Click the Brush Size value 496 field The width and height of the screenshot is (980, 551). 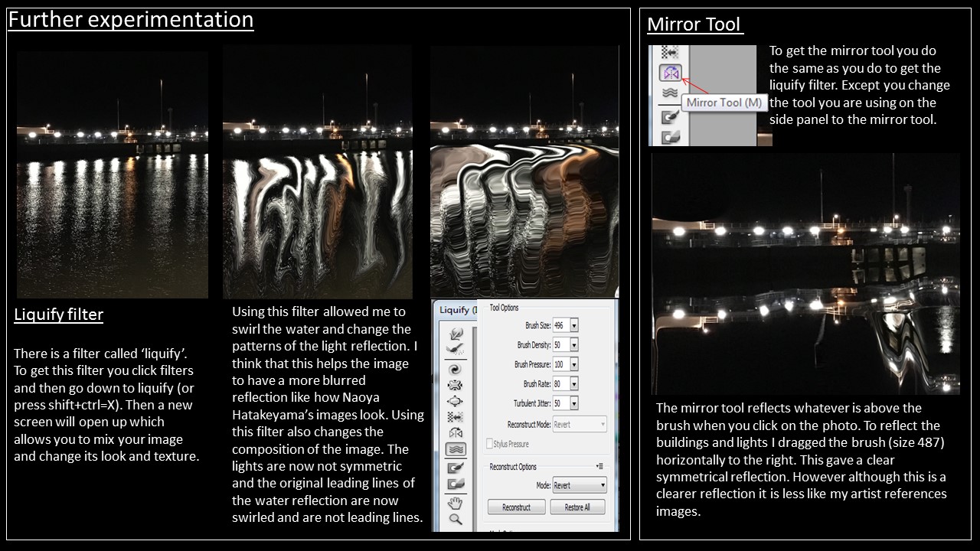561,325
